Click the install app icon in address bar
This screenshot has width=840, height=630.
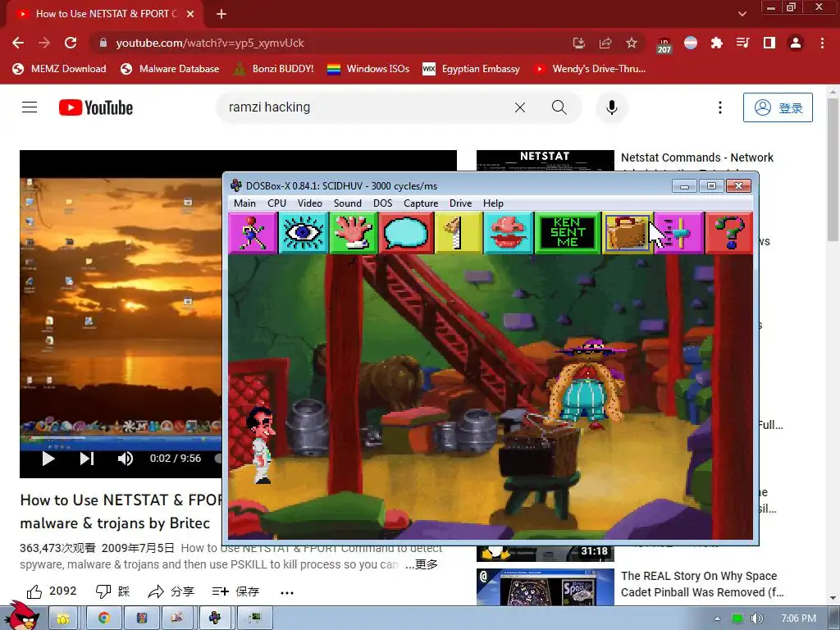[579, 43]
